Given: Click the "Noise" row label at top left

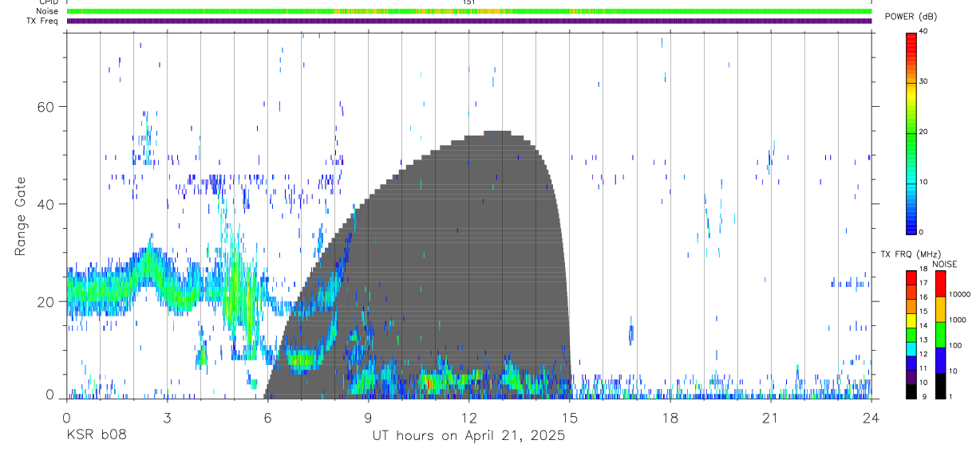Looking at the screenshot, I should (x=49, y=12).
